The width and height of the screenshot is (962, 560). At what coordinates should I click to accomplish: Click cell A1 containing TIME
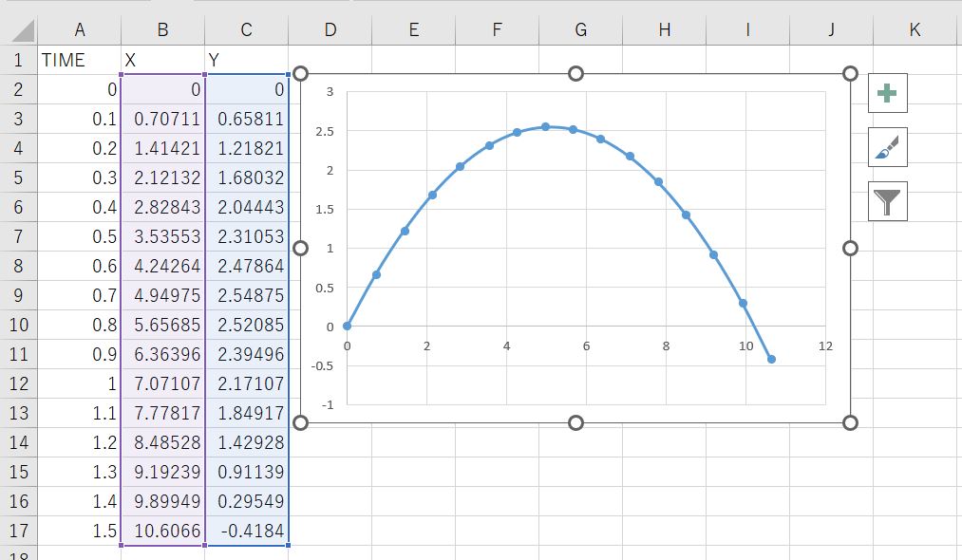[x=79, y=61]
